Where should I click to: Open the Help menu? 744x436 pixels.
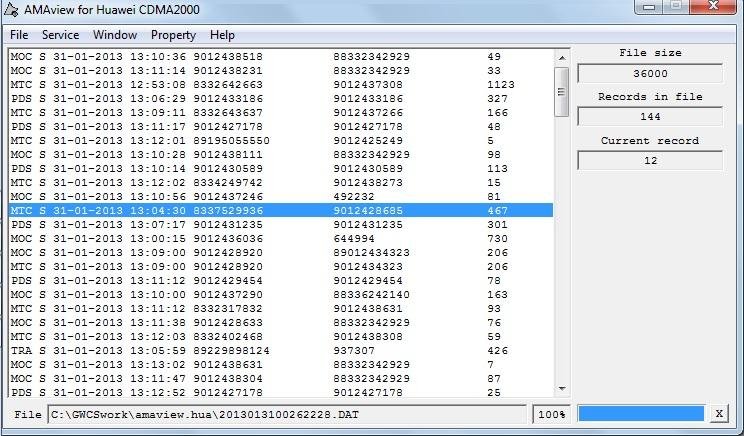(x=222, y=35)
